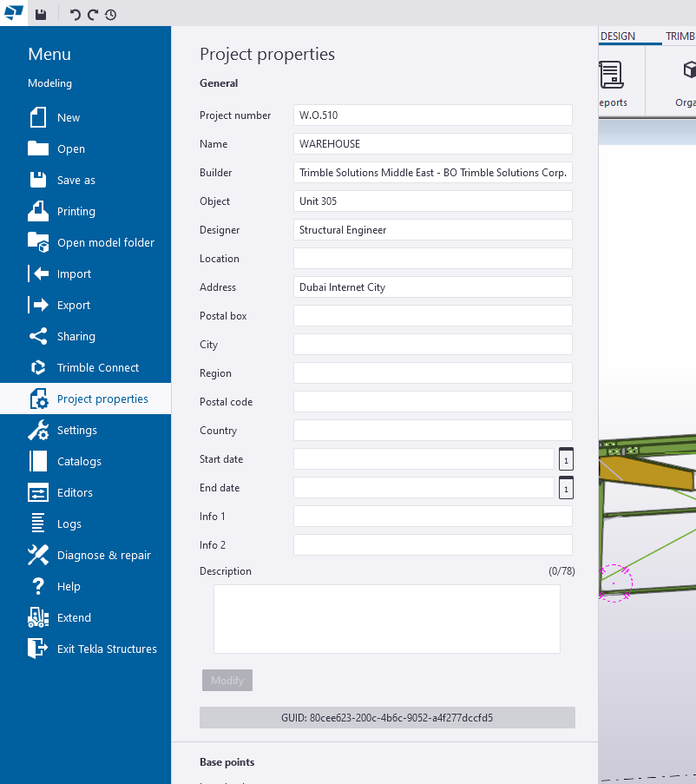Click the Exit Tekla Structures door icon
Screen dimensions: 696x784
click(38, 649)
